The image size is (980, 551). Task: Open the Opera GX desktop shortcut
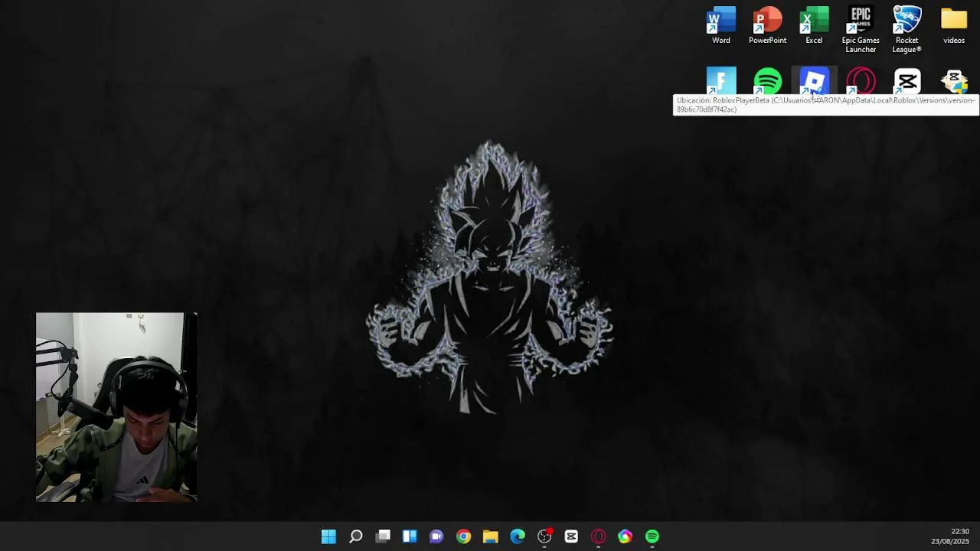pyautogui.click(x=861, y=81)
